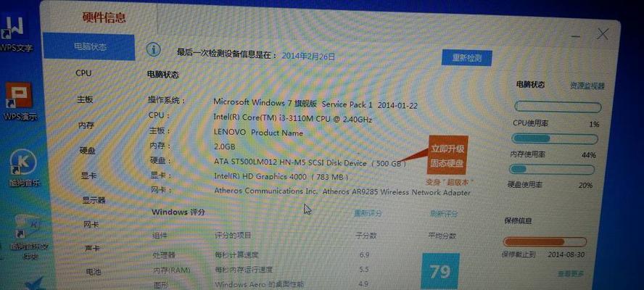Click the 硬件信息 window title
Screen dimensions: 644x290
coord(104,18)
